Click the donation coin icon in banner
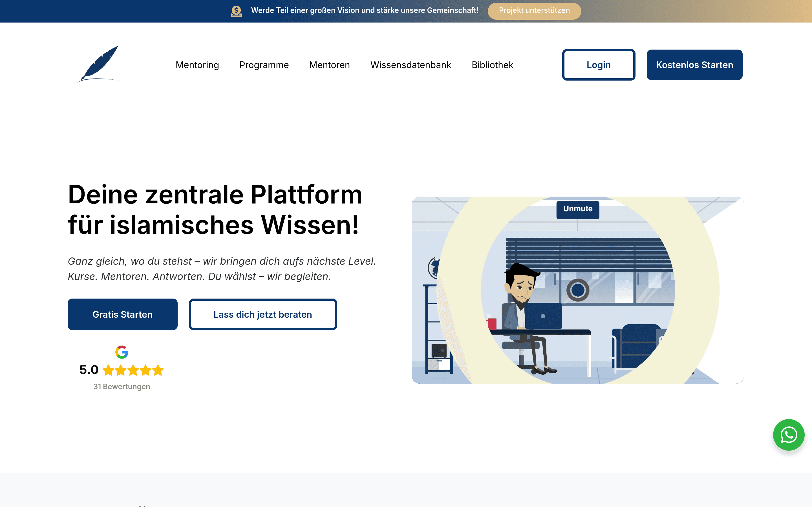 point(236,11)
